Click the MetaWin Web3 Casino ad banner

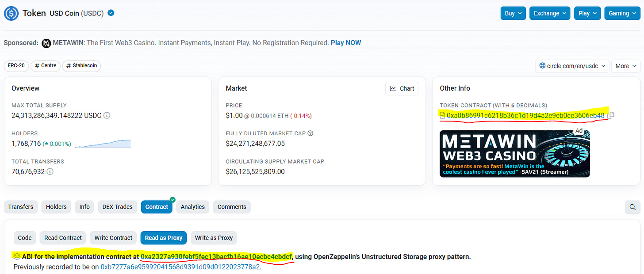click(x=515, y=154)
